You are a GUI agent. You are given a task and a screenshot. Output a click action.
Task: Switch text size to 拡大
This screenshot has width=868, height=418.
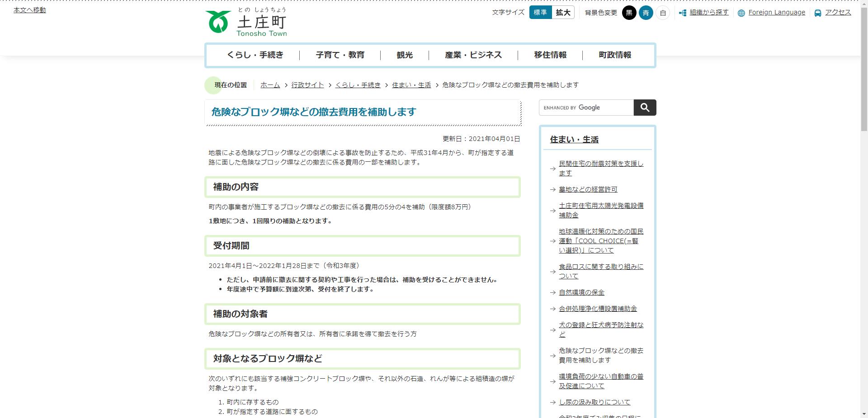click(x=563, y=13)
